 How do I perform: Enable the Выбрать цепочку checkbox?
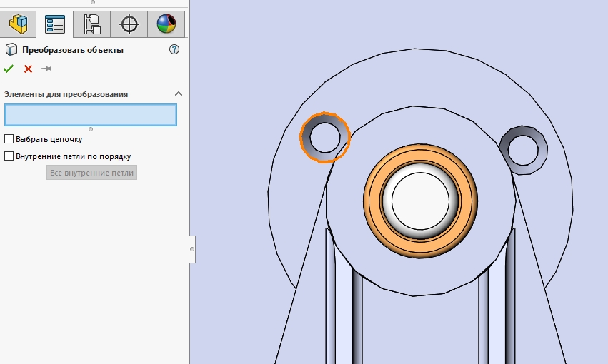(9, 139)
